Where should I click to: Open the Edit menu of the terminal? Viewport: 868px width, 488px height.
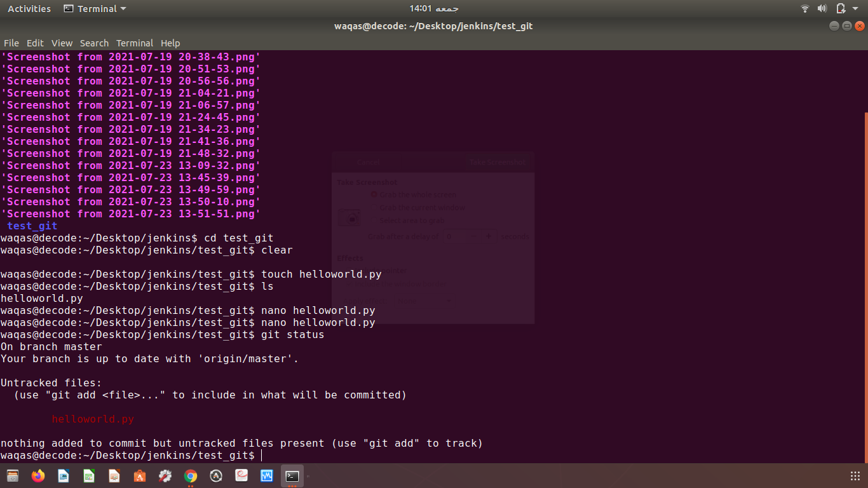(x=35, y=43)
